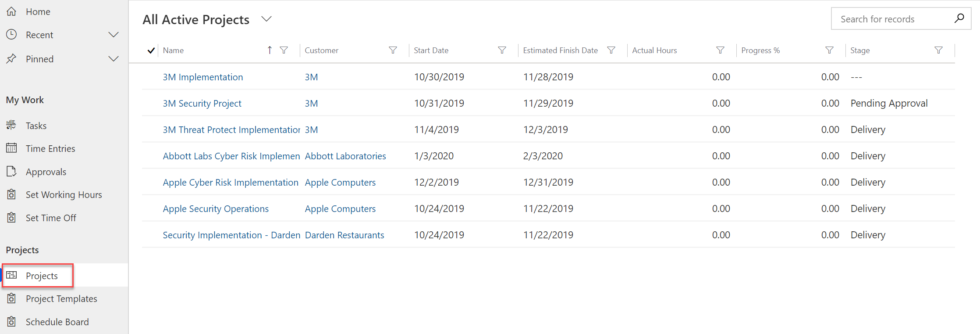Open Schedule Board in sidebar

(57, 322)
